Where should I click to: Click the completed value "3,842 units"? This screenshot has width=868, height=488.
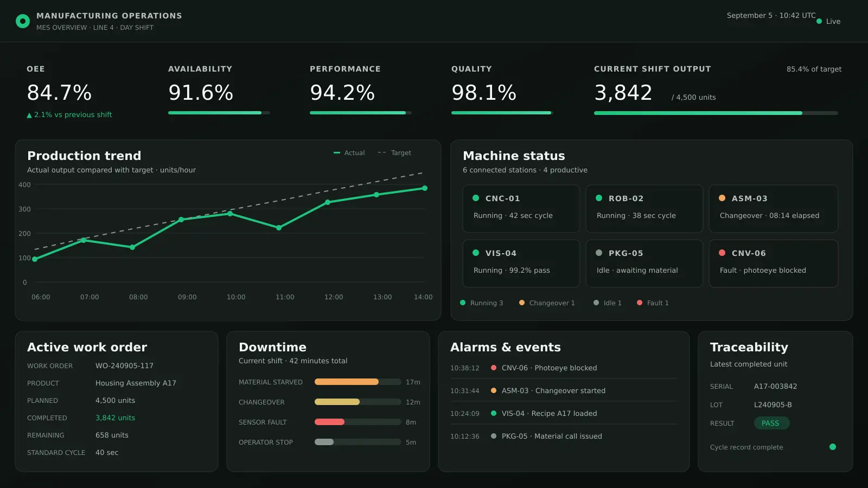click(x=115, y=418)
